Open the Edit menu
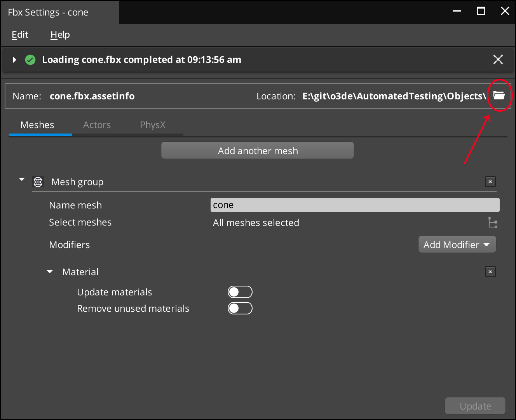The width and height of the screenshot is (516, 420). pos(20,35)
